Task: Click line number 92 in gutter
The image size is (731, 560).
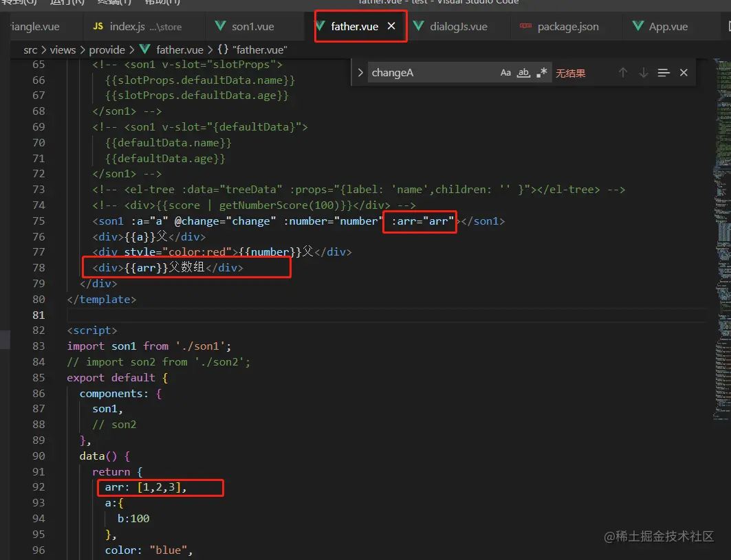Action: pyautogui.click(x=39, y=487)
